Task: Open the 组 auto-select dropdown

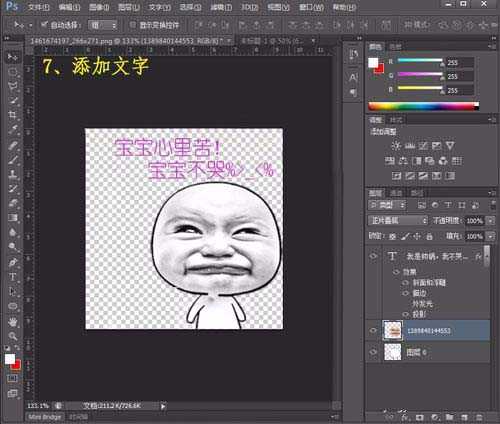Action: point(103,25)
